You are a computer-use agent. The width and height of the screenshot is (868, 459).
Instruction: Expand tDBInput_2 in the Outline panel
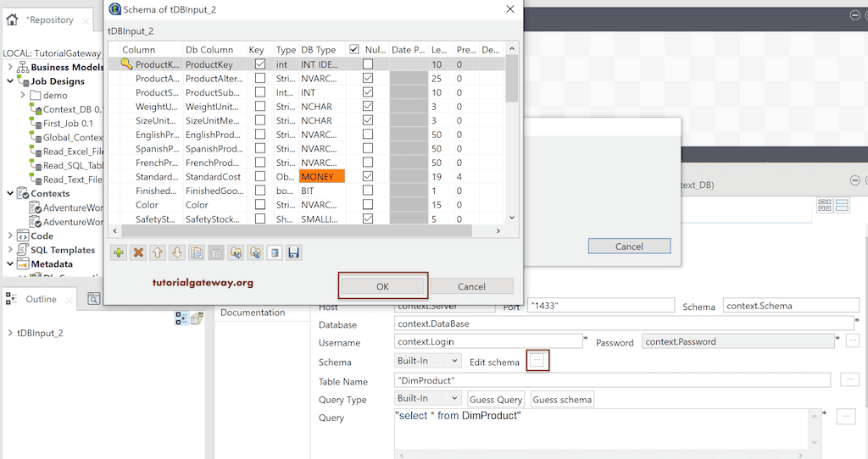tap(10, 333)
